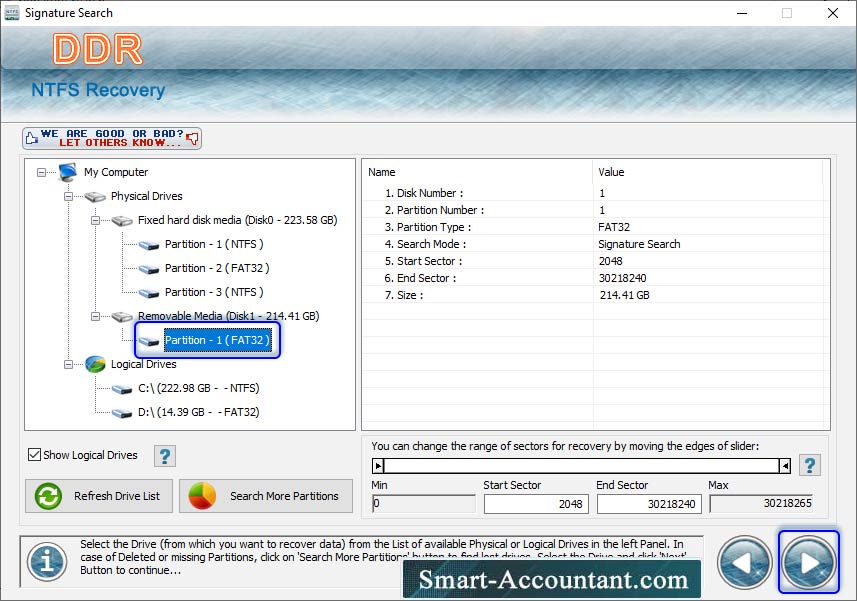Screen dimensions: 857x601
Task: Select the D:\ (14.39 GB - FAT32) logical drive
Action: (198, 413)
